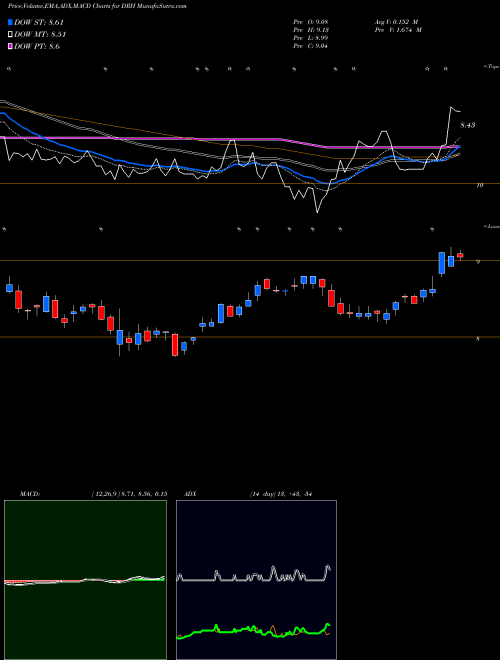Click the 9 axis label on candlestick chart
Image resolution: width=500 pixels, height=660 pixels.
point(478,261)
